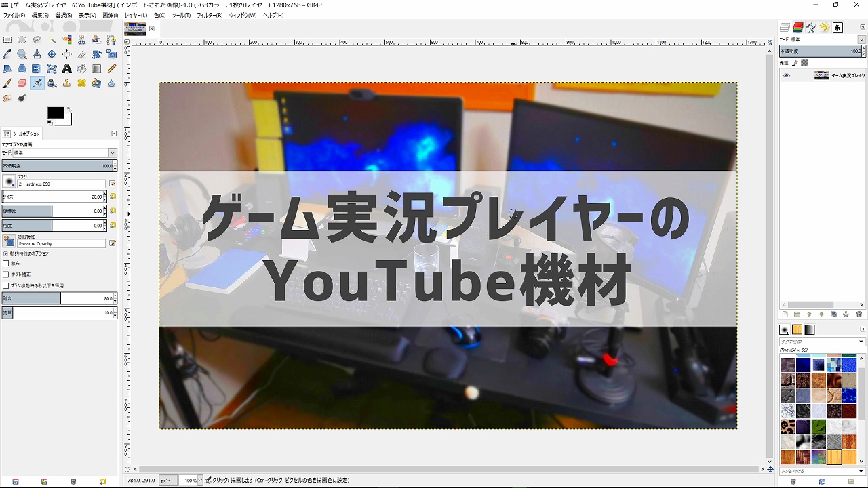This screenshot has height=488, width=868.
Task: Switch to the Undo History tab
Action: [x=824, y=27]
